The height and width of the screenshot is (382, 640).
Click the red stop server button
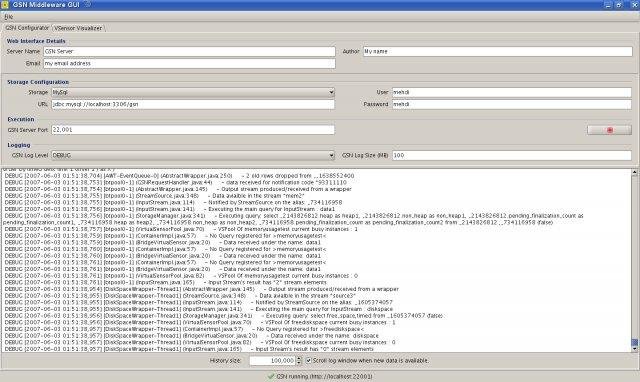coord(609,130)
